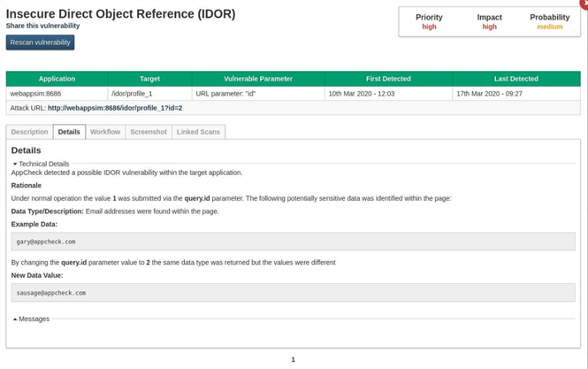Click the Probability medium rating
Screen dimensions: 588x369
[549, 27]
